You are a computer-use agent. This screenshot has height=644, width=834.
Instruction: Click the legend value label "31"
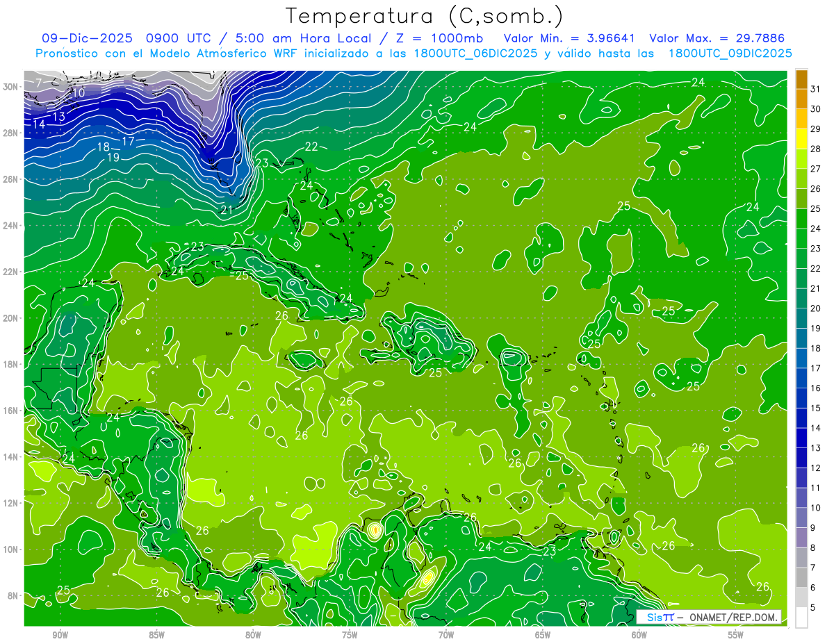(x=816, y=89)
